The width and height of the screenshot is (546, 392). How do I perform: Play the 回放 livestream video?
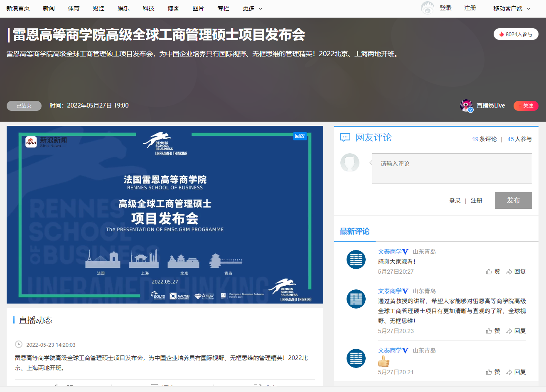pyautogui.click(x=165, y=215)
